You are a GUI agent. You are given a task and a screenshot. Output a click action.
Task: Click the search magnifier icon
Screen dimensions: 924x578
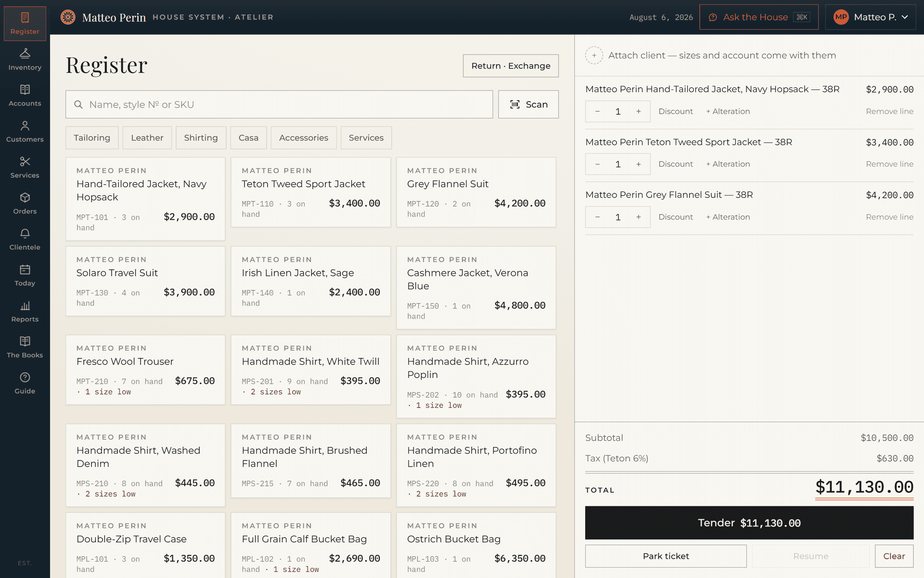(78, 105)
